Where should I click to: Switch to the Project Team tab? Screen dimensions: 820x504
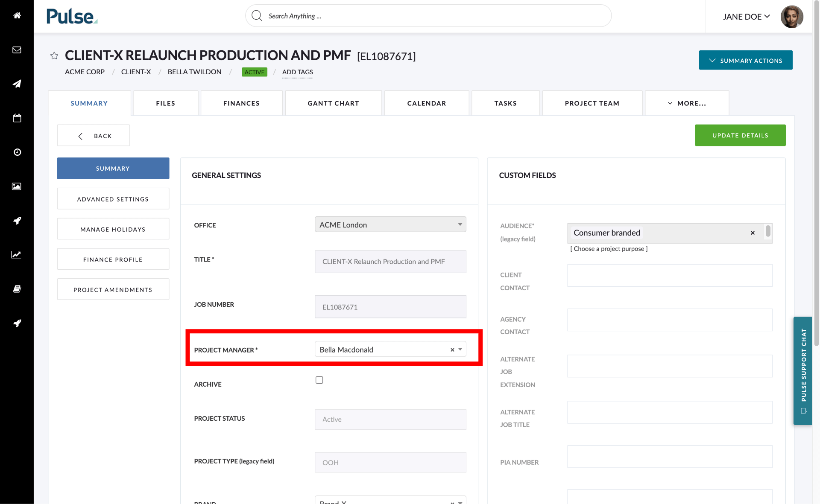point(592,103)
